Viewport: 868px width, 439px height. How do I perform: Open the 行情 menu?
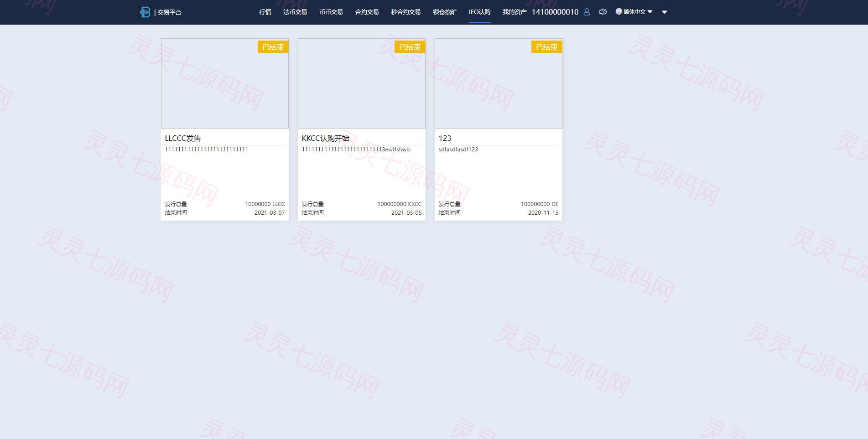tap(265, 12)
